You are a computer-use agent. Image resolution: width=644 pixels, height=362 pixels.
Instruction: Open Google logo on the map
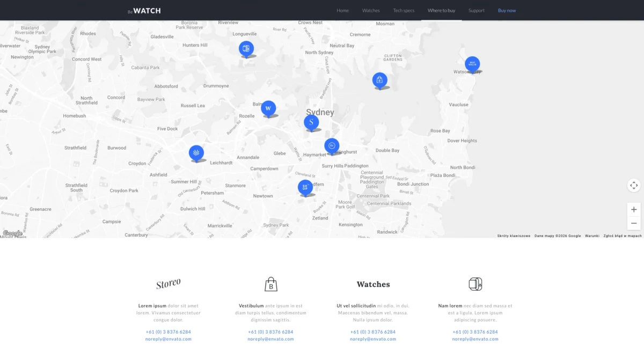(13, 233)
